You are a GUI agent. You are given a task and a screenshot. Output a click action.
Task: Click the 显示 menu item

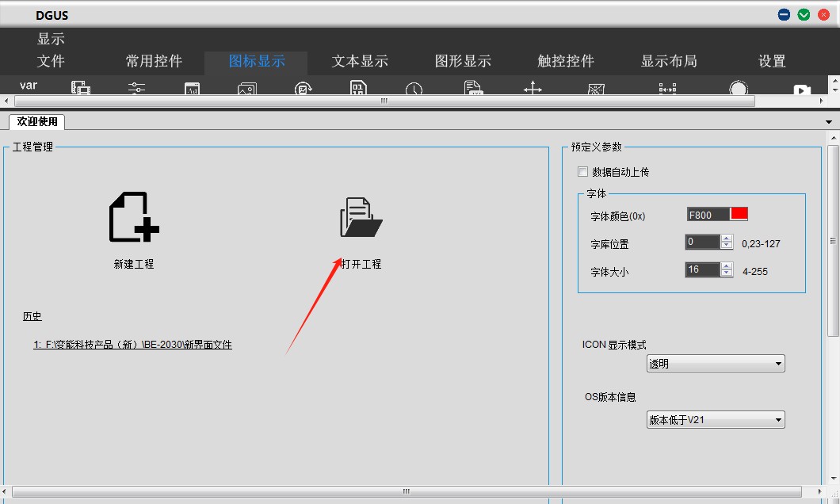pos(51,39)
